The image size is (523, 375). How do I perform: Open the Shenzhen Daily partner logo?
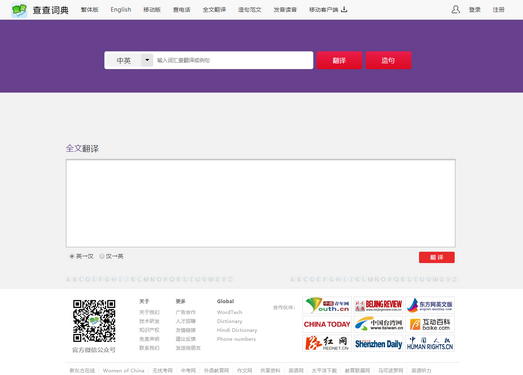point(378,344)
